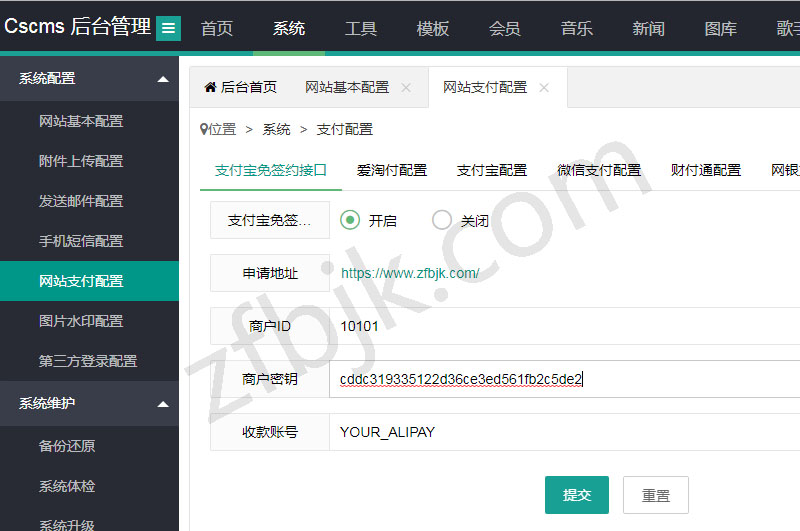Open the 工具 top menu
Screen dimensions: 800x531
(361, 28)
